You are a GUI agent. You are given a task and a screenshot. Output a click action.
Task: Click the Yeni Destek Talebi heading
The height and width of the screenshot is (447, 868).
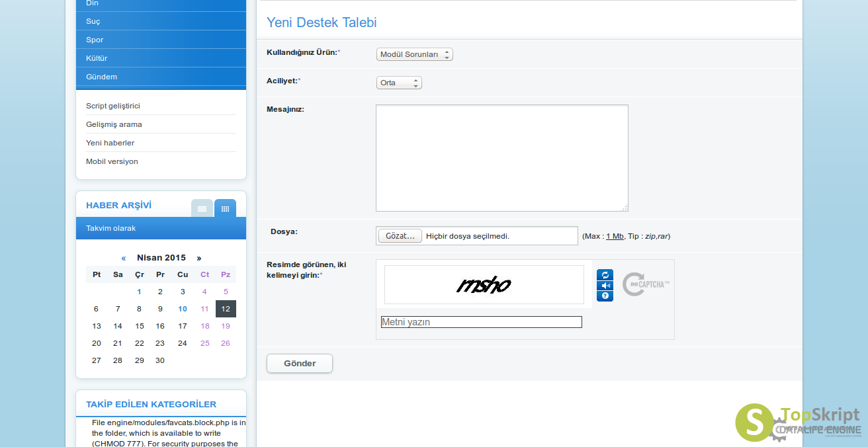[322, 22]
